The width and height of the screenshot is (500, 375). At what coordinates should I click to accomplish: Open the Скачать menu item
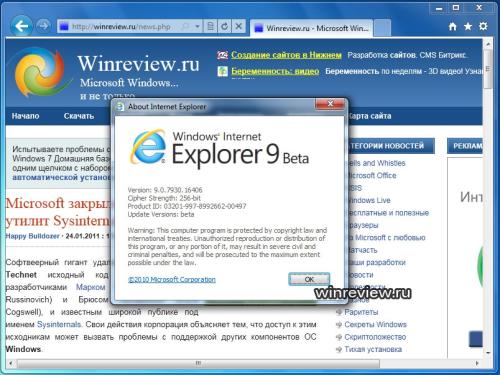[x=79, y=116]
